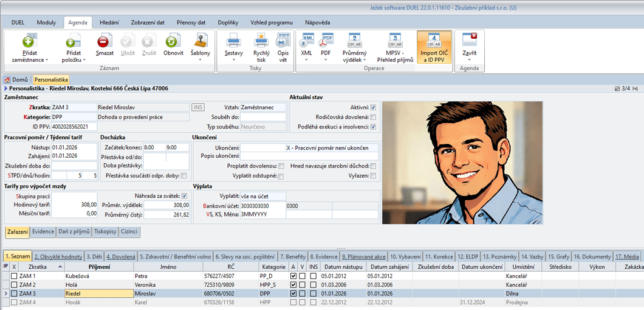Image resolution: width=644 pixels, height=310 pixels.
Task: Toggle the Aktivní checkbox
Action: [373, 107]
